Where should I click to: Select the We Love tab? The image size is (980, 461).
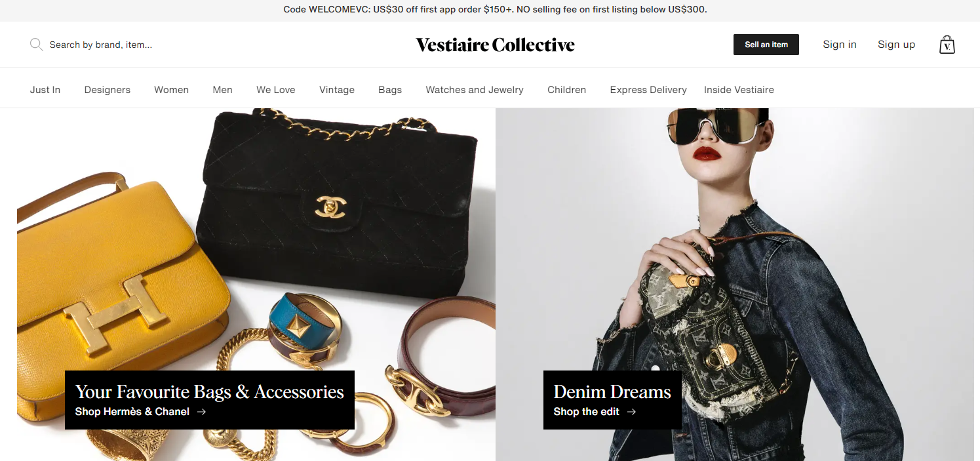tap(276, 90)
